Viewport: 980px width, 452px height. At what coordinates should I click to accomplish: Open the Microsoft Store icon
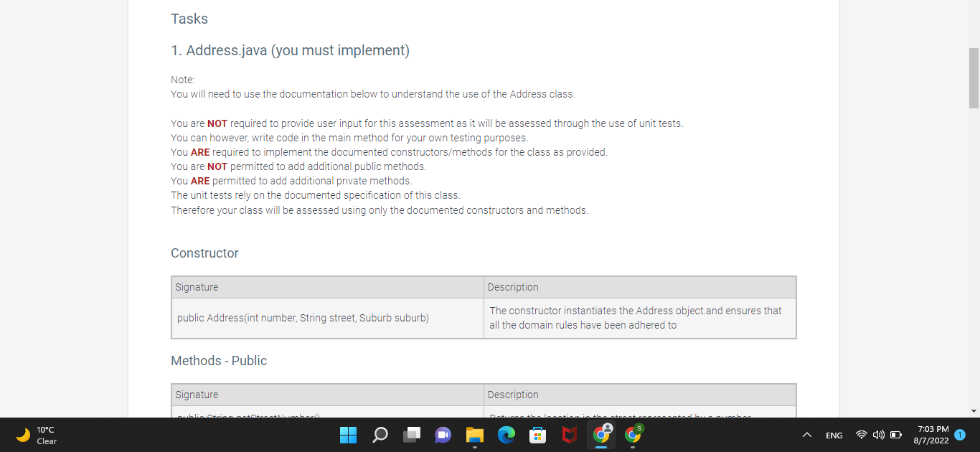coord(538,435)
